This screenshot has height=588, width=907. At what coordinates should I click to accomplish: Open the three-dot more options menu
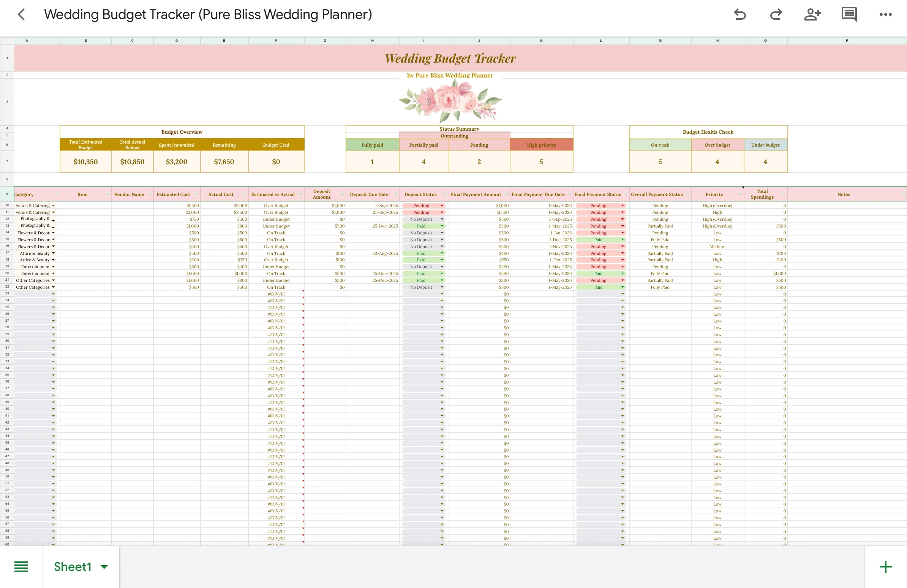pos(885,14)
